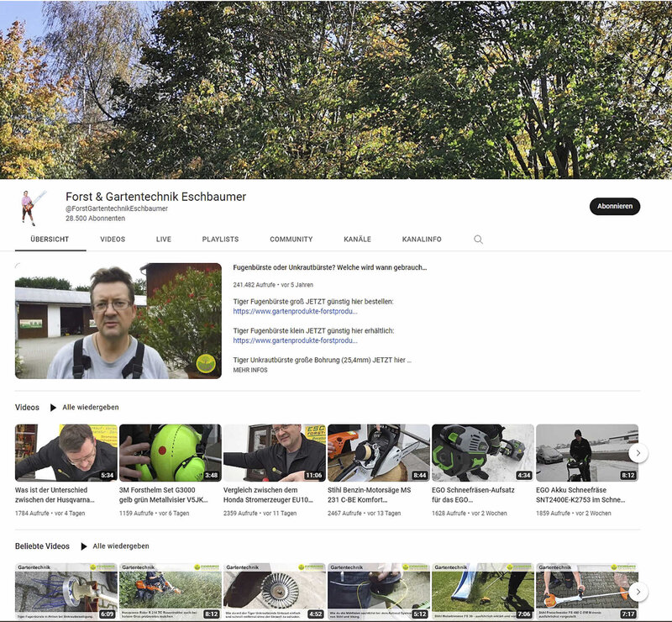672x622 pixels.
Task: Open the COMMUNITY tab
Action: (x=291, y=240)
